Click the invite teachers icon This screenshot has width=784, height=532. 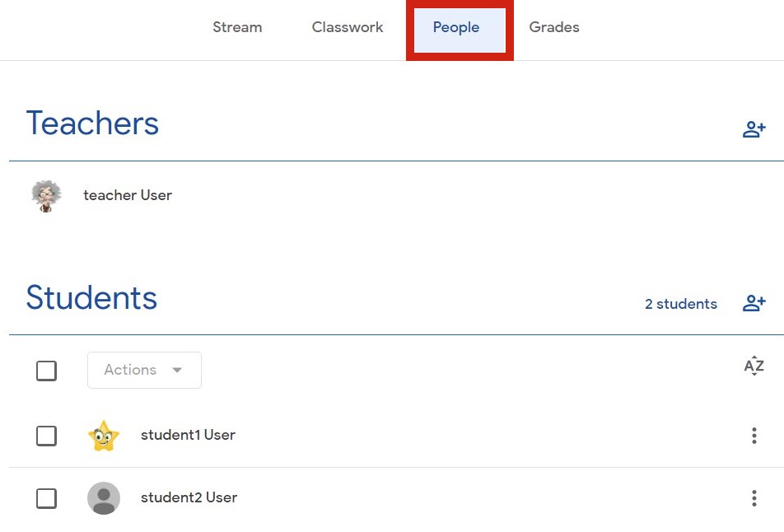pyautogui.click(x=754, y=129)
